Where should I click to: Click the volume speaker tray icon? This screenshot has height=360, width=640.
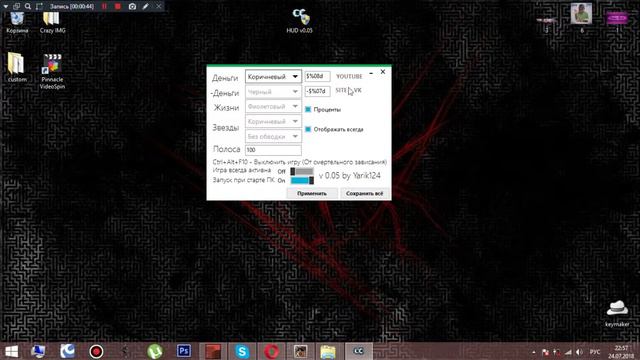(579, 352)
